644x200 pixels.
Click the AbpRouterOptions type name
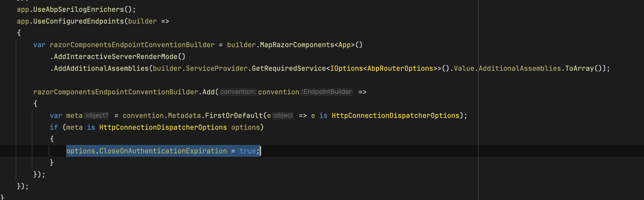coord(400,68)
